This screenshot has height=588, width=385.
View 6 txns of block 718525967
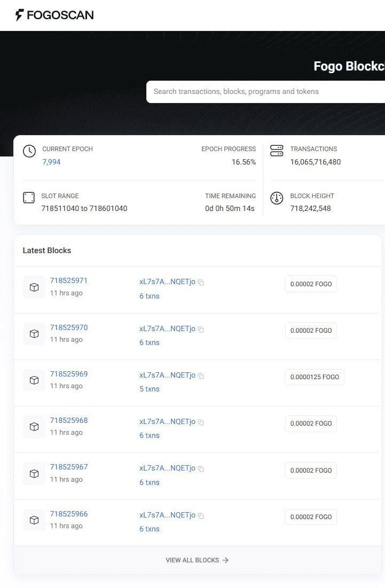point(150,482)
